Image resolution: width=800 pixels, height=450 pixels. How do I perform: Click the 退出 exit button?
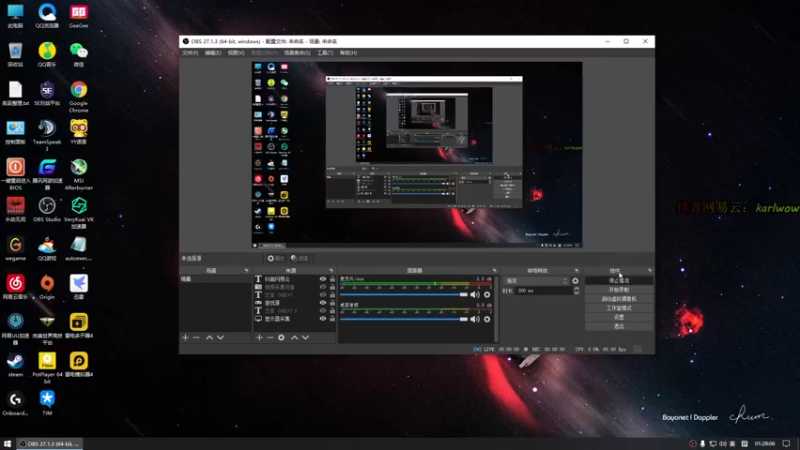(619, 327)
